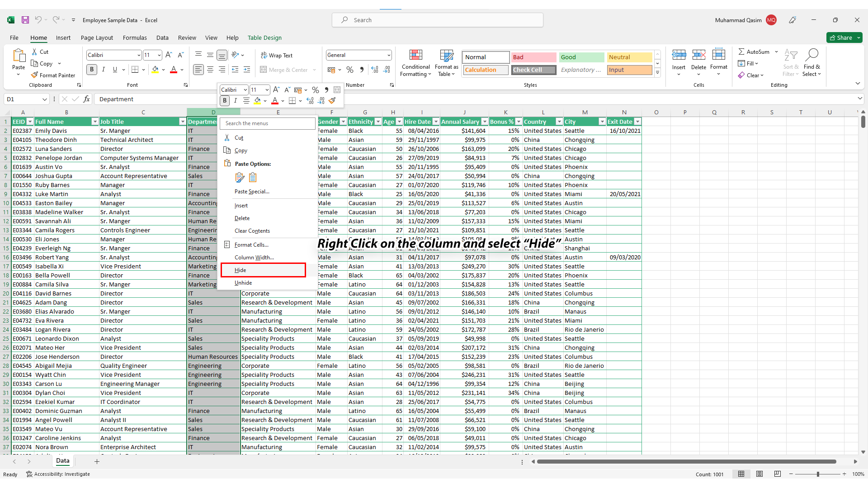Click the Increase Font Size icon

[169, 55]
